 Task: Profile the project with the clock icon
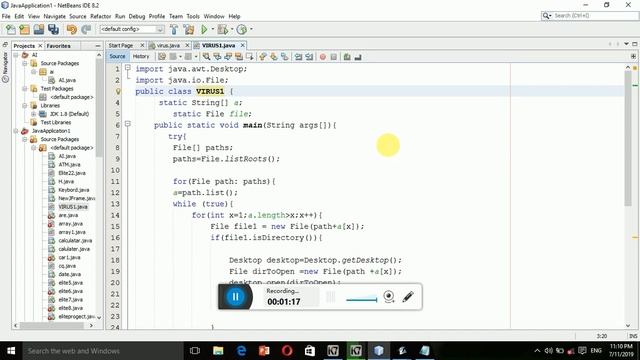(242, 29)
